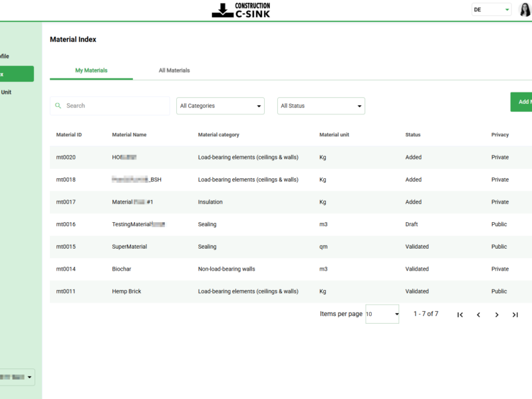
Task: Go to next page of results
Action: click(497, 315)
